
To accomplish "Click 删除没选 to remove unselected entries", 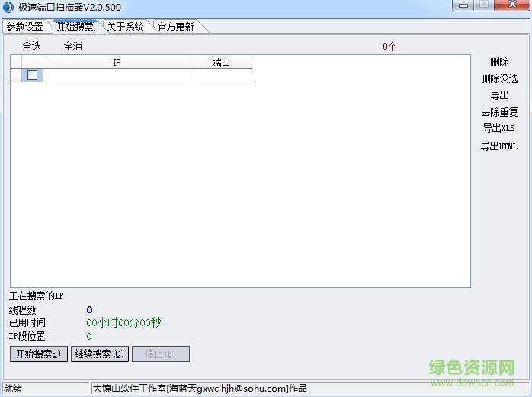I will pyautogui.click(x=499, y=79).
